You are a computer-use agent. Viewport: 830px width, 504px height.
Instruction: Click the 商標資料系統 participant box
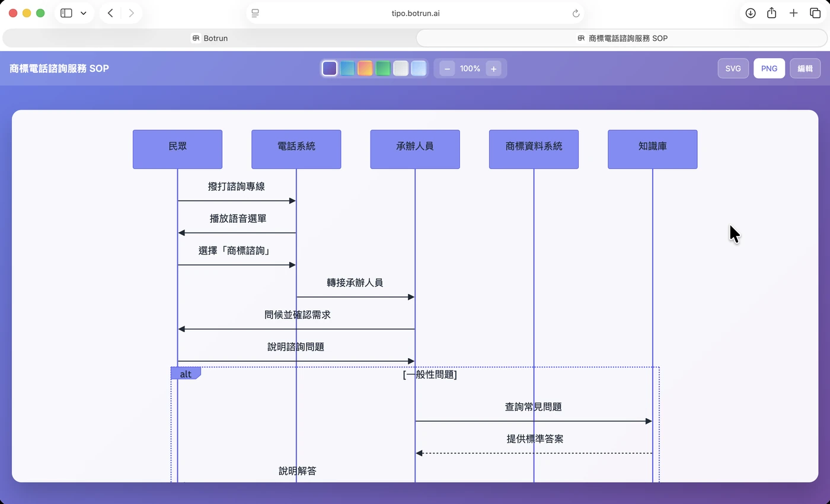pos(534,149)
